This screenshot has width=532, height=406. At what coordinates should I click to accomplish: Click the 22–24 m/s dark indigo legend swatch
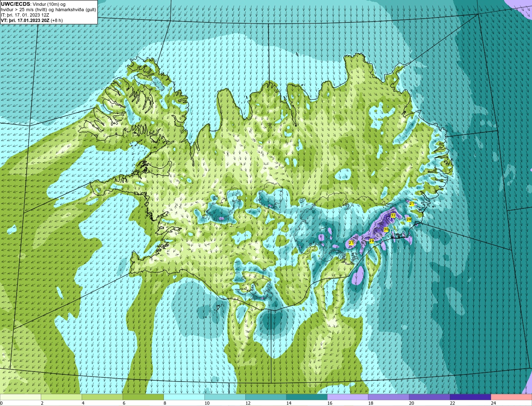tap(471, 397)
